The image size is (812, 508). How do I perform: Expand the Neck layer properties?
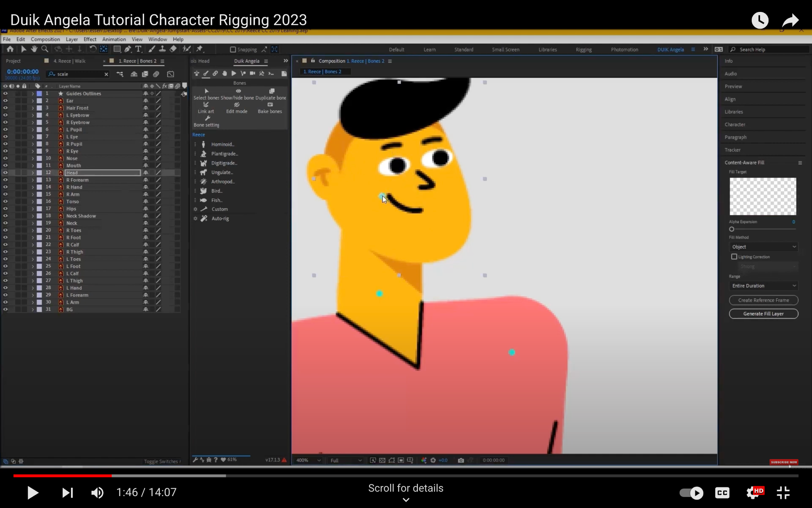coord(33,223)
